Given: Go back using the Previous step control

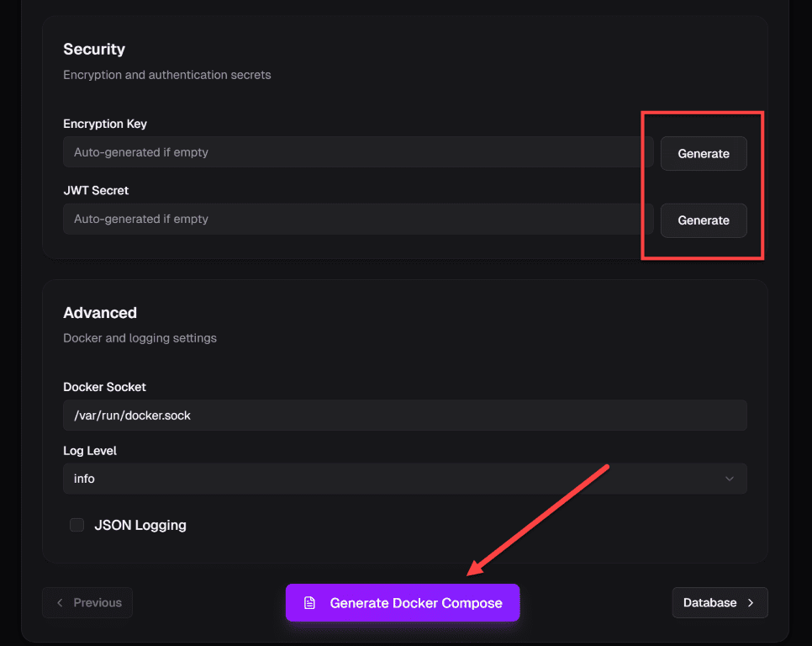Looking at the screenshot, I should pyautogui.click(x=87, y=602).
